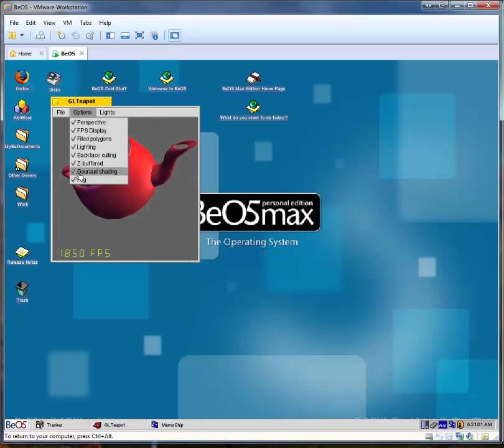Click the Unity mode toolbar icon
This screenshot has height=448, width=504.
[x=154, y=35]
